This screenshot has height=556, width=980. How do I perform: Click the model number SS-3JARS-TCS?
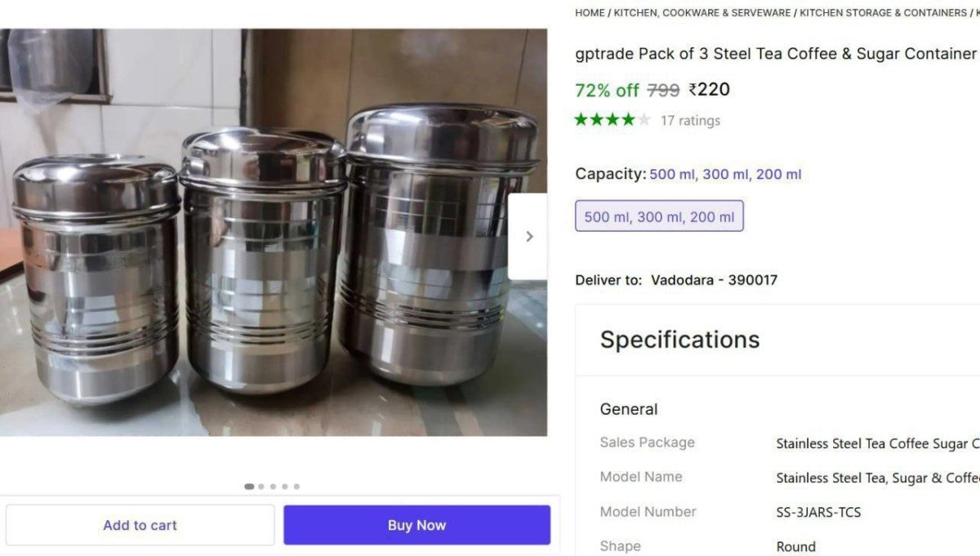click(818, 513)
